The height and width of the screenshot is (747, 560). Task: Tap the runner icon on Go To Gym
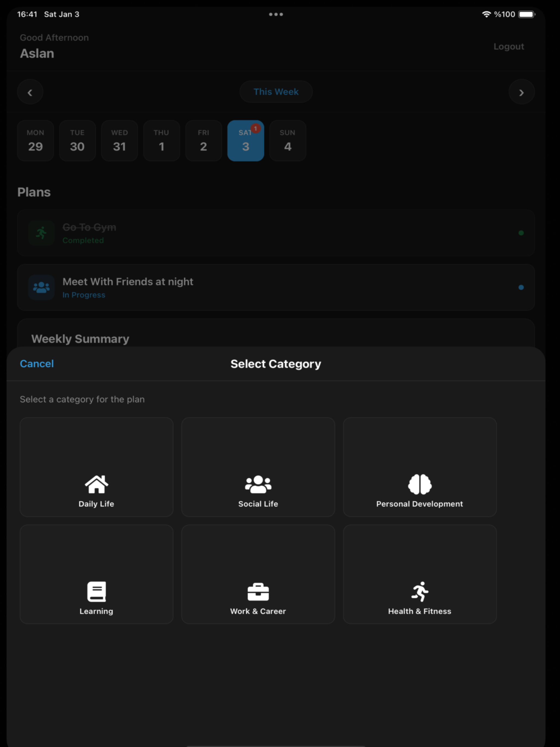[x=42, y=233]
